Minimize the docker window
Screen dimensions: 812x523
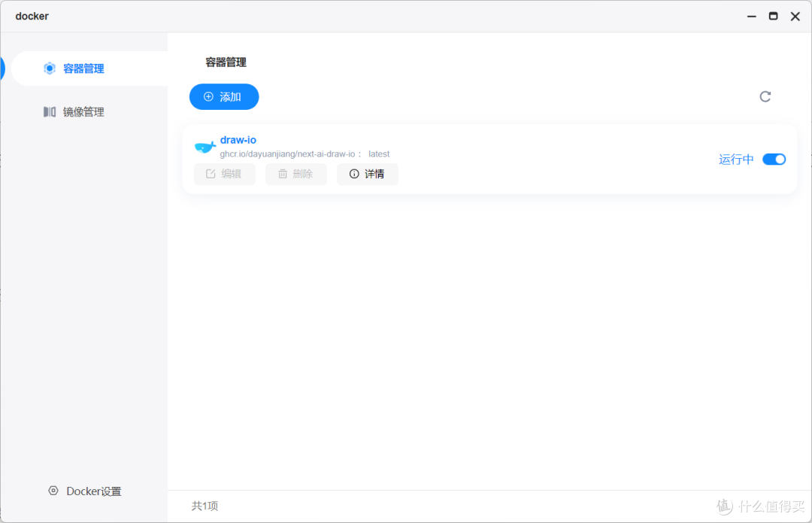pyautogui.click(x=751, y=17)
